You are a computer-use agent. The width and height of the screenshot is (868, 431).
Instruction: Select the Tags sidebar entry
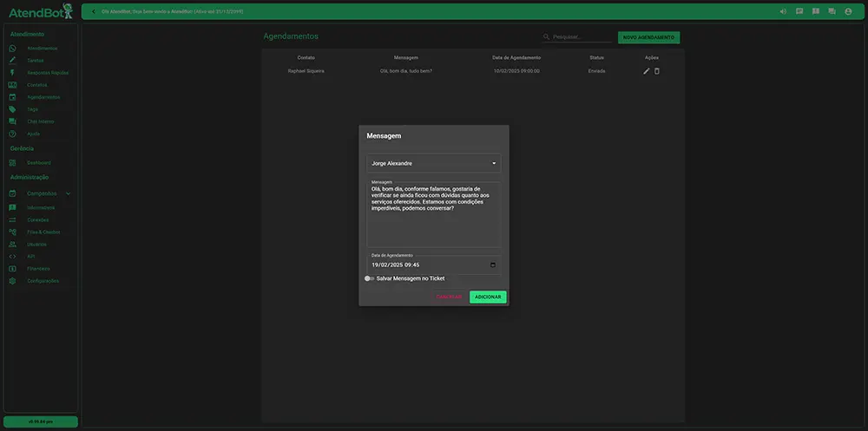coord(32,109)
